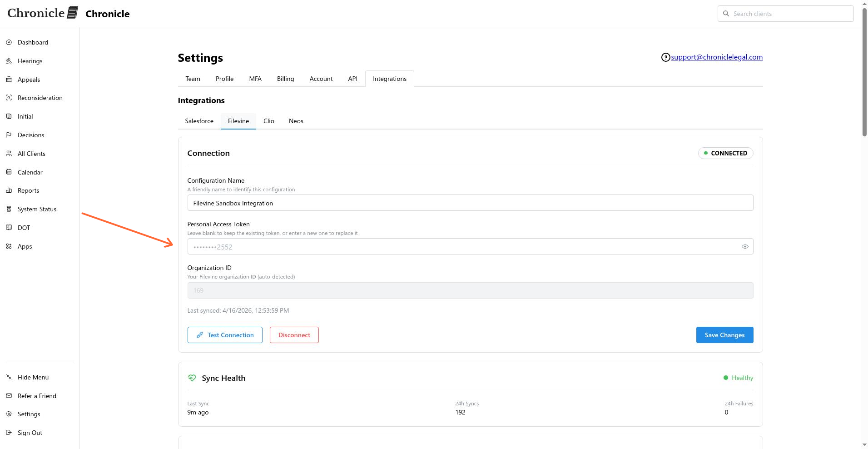
Task: Click the Decisions flag icon
Action: pyautogui.click(x=9, y=135)
